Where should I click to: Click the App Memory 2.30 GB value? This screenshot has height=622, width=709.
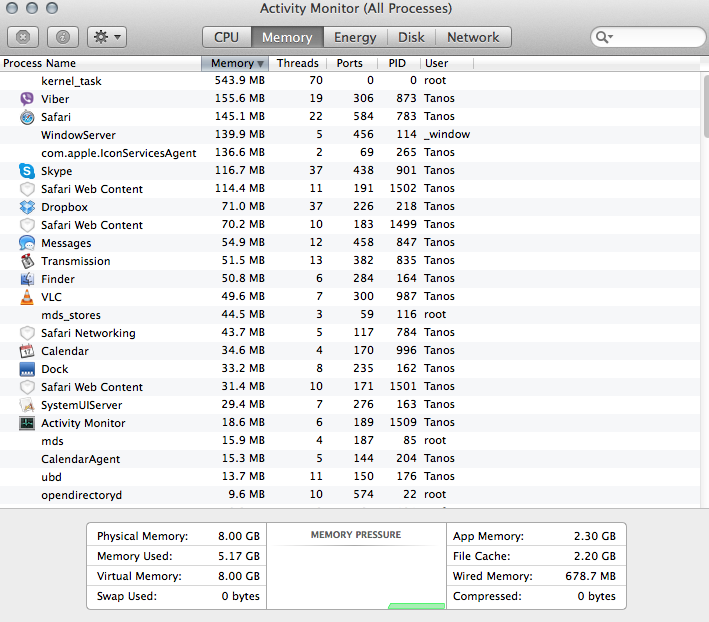point(595,536)
